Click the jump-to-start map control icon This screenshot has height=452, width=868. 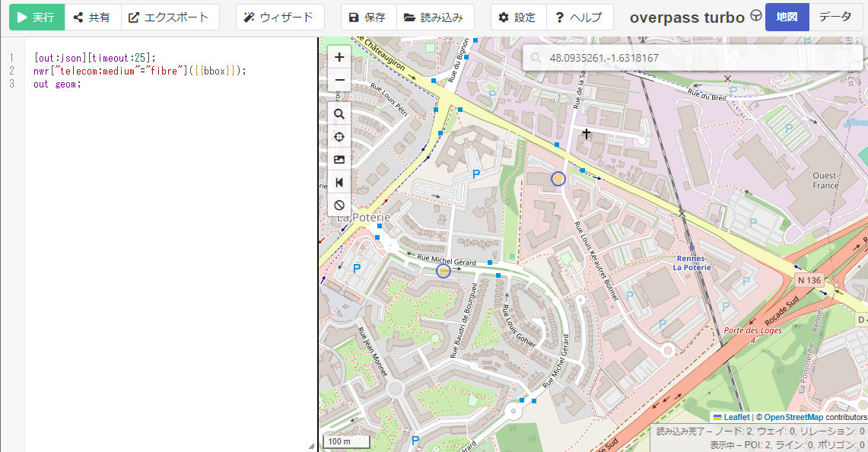pos(339,182)
